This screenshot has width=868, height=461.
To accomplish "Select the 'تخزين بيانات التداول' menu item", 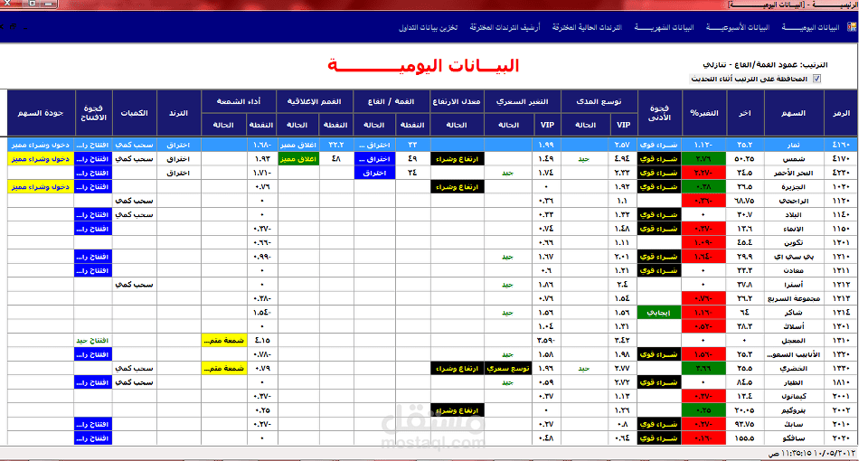I will point(429,27).
